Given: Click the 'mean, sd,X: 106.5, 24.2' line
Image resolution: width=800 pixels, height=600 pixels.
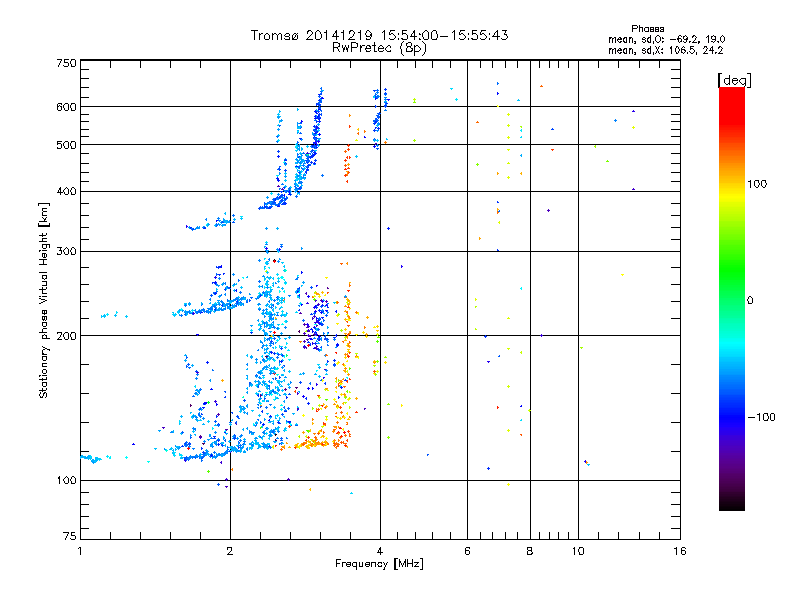Looking at the screenshot, I should [665, 50].
